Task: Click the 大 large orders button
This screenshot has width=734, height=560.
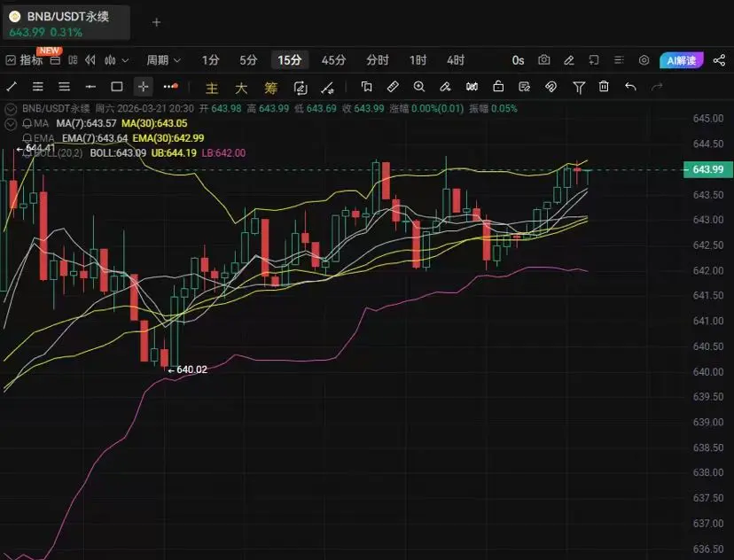Action: [x=241, y=88]
